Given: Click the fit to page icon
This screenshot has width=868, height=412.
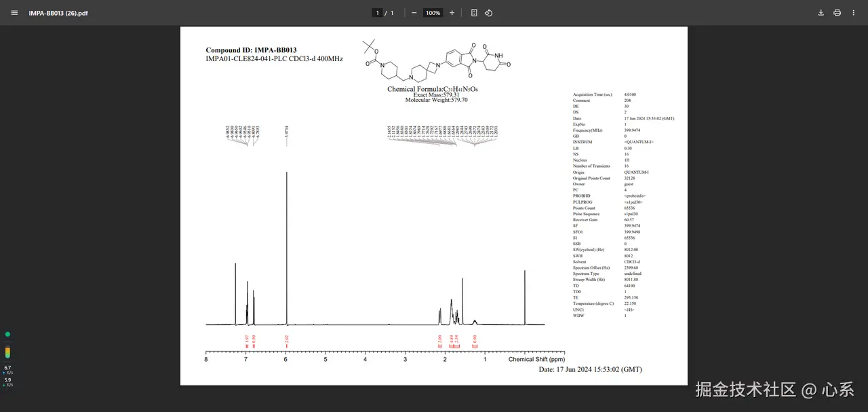Looking at the screenshot, I should 474,13.
